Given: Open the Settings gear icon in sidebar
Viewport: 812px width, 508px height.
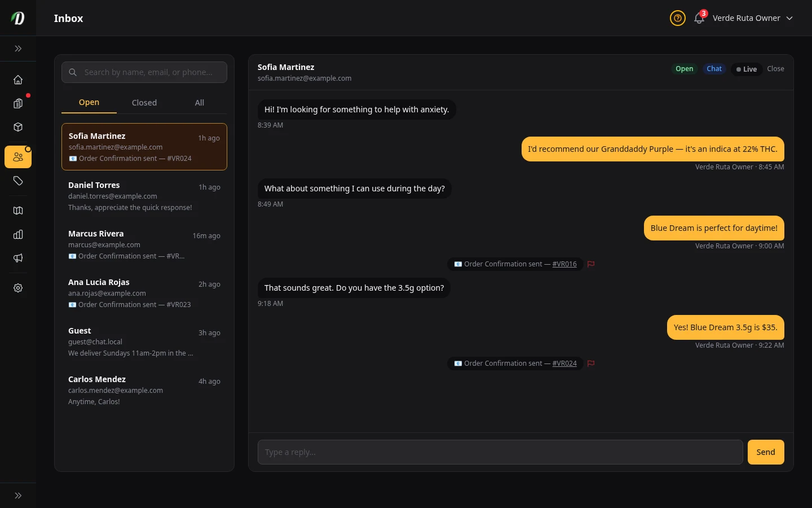Looking at the screenshot, I should (x=18, y=288).
